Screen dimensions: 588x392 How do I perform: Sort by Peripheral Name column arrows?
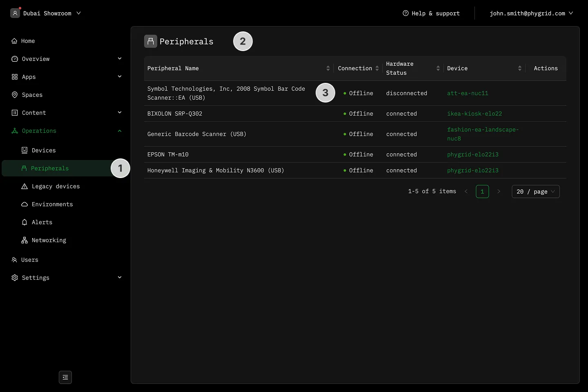tap(328, 68)
